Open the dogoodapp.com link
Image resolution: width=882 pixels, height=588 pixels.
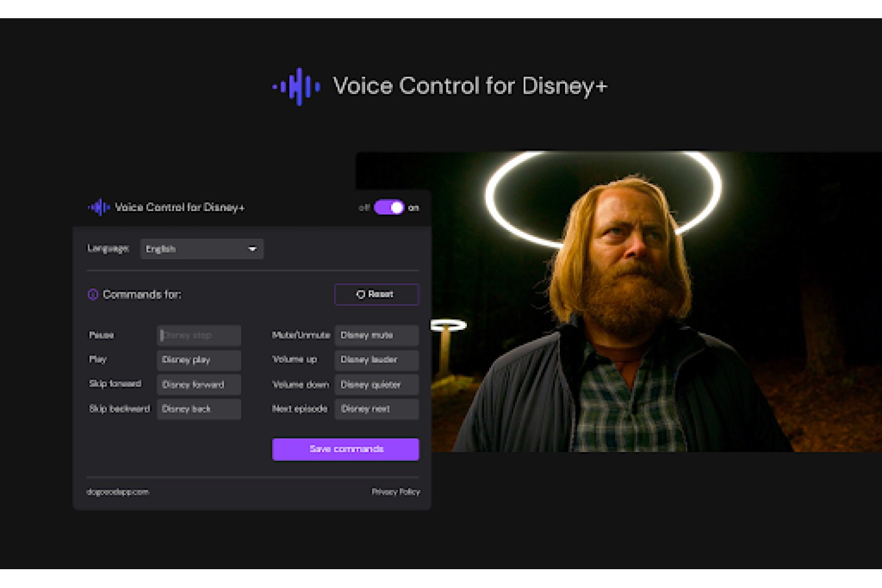point(118,492)
